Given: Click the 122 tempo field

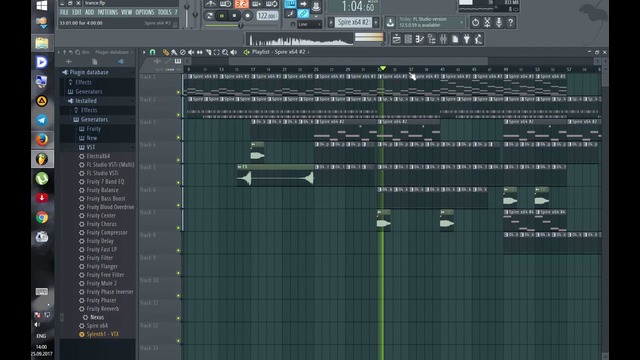Looking at the screenshot, I should coord(267,16).
